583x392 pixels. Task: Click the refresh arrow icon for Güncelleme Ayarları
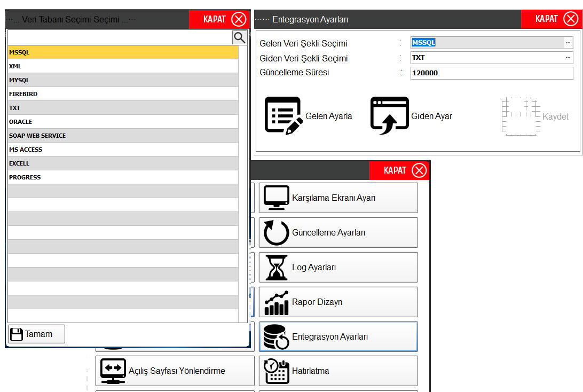click(x=276, y=232)
